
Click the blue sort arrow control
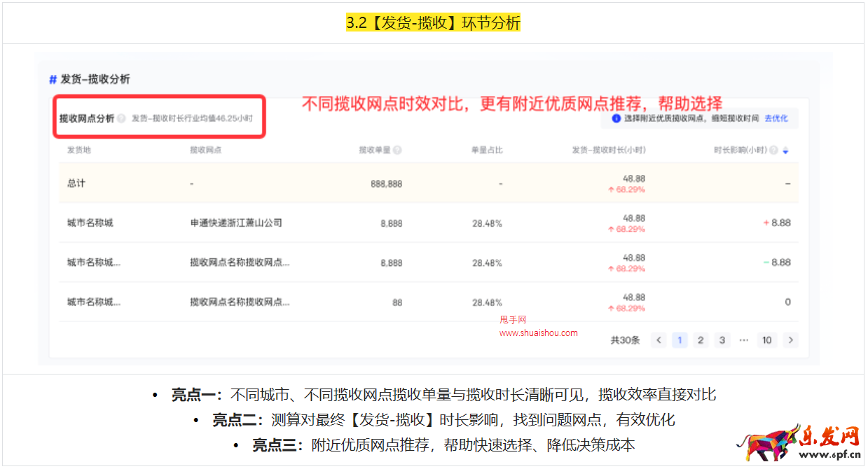pos(785,150)
